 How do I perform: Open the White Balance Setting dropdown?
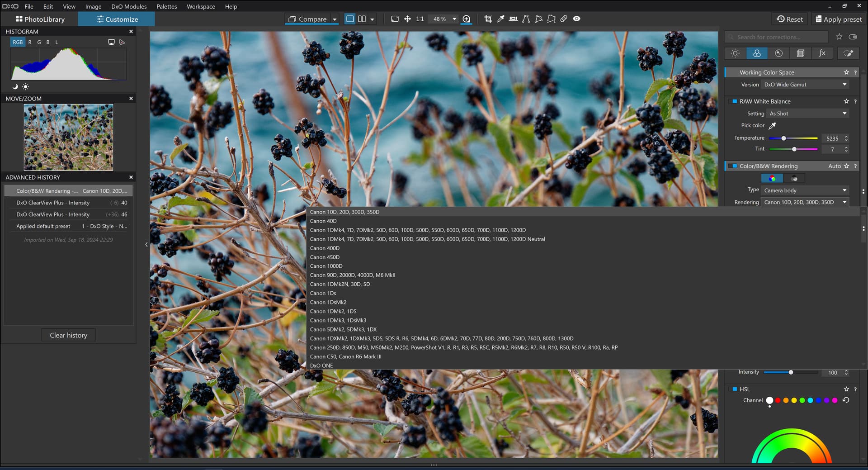pos(807,114)
